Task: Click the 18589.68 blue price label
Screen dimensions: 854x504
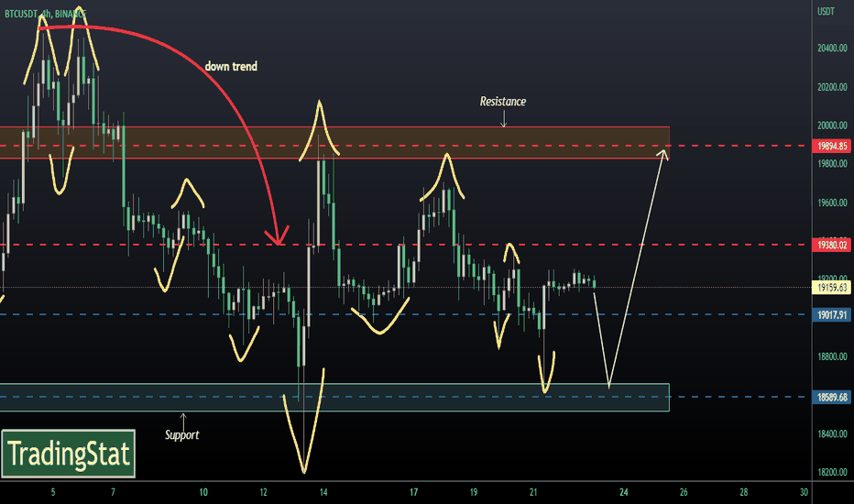Action: [832, 397]
